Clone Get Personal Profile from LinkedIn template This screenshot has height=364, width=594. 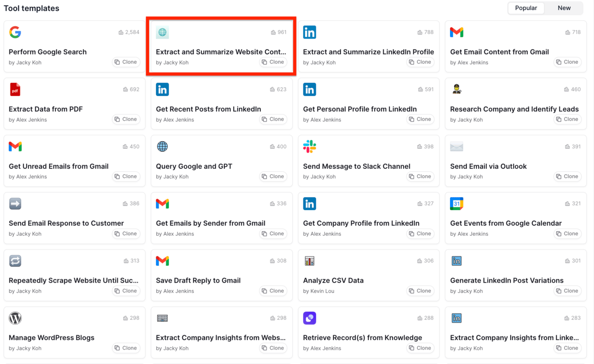420,119
